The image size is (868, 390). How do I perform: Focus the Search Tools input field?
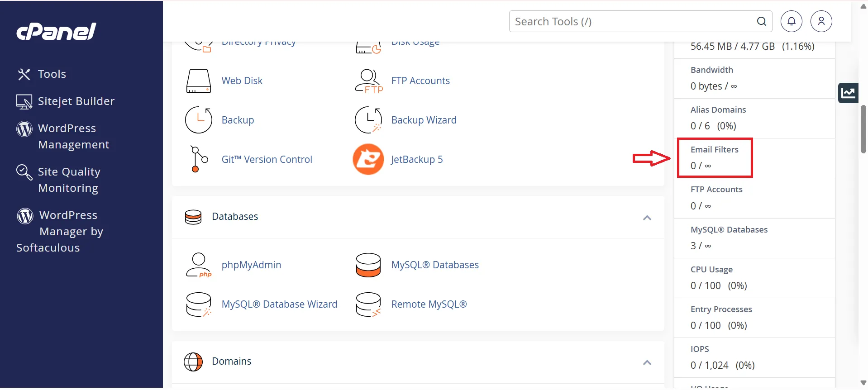tap(631, 21)
